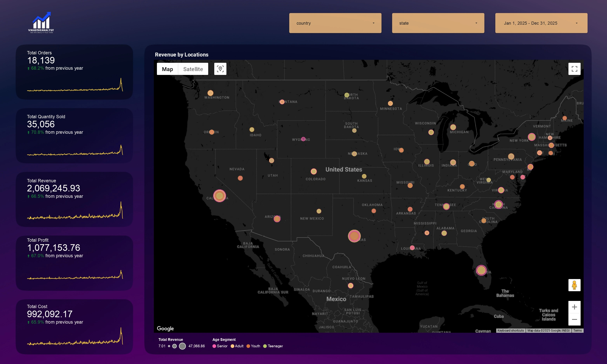Image resolution: width=607 pixels, height=364 pixels.
Task: Click the map selection tool icon
Action: coord(220,69)
